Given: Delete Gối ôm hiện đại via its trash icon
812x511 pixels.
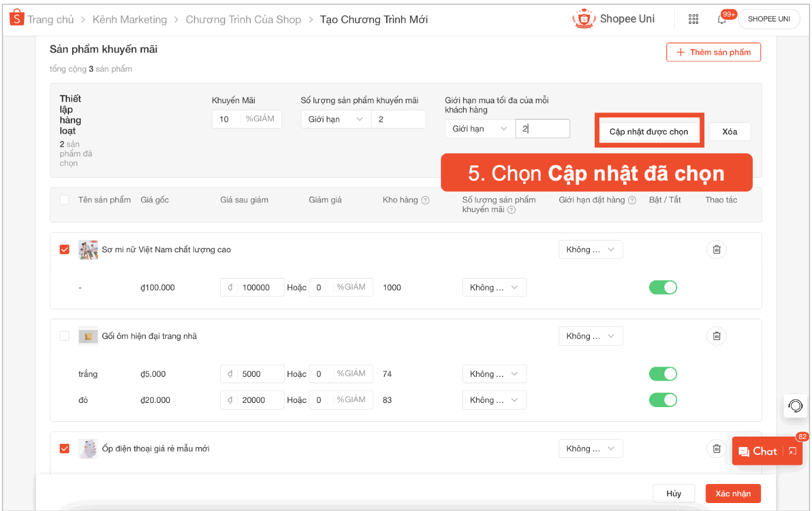Looking at the screenshot, I should (716, 336).
